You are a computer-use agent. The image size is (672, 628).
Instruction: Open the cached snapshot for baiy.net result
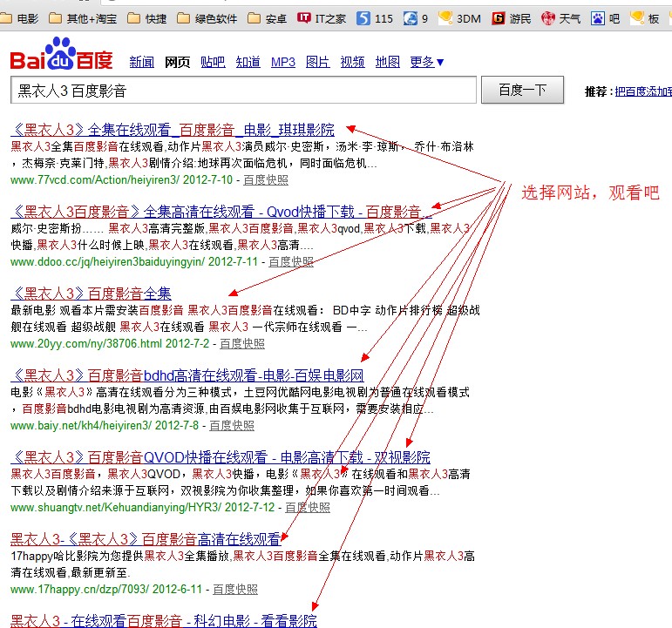pos(232,425)
